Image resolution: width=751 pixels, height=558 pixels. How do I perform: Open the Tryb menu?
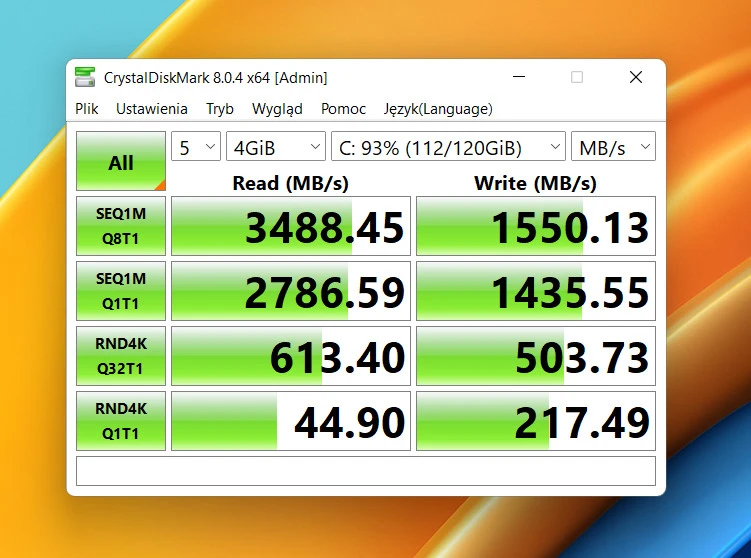(220, 109)
